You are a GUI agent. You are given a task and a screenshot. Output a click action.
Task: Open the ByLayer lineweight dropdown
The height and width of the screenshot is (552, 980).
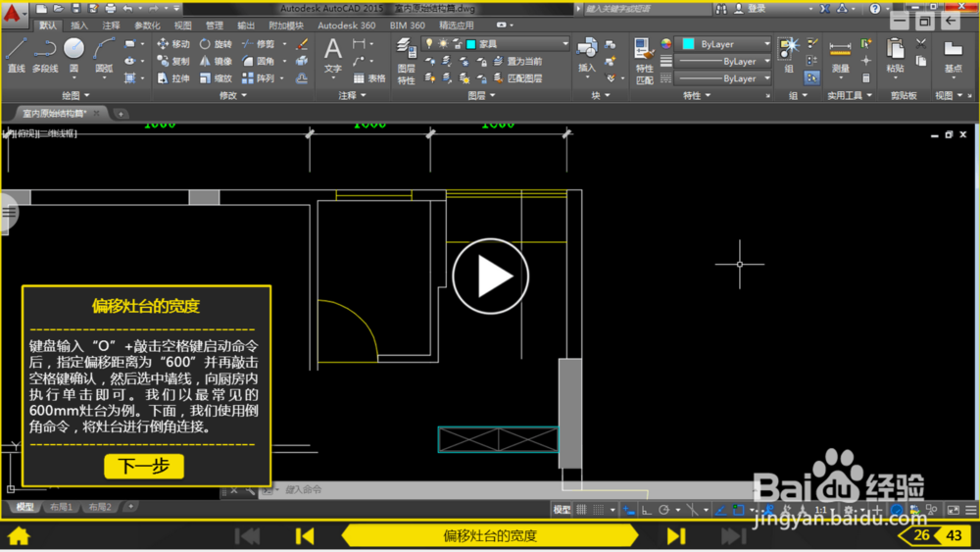(767, 61)
